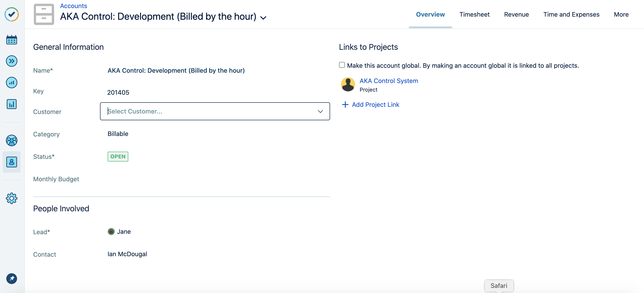Image resolution: width=644 pixels, height=293 pixels.
Task: Click the Tempo logo at top left
Action: tap(11, 15)
